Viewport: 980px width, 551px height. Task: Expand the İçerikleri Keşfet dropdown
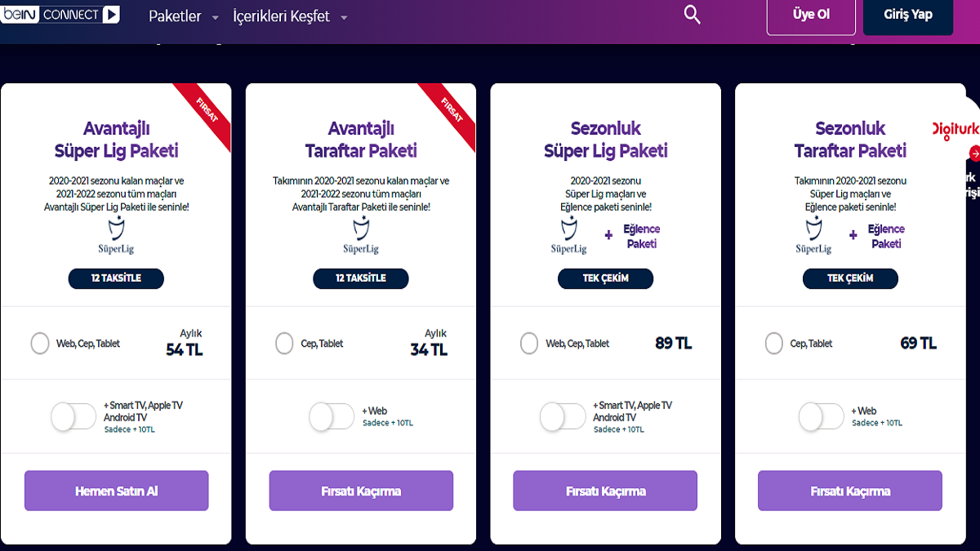tap(290, 16)
